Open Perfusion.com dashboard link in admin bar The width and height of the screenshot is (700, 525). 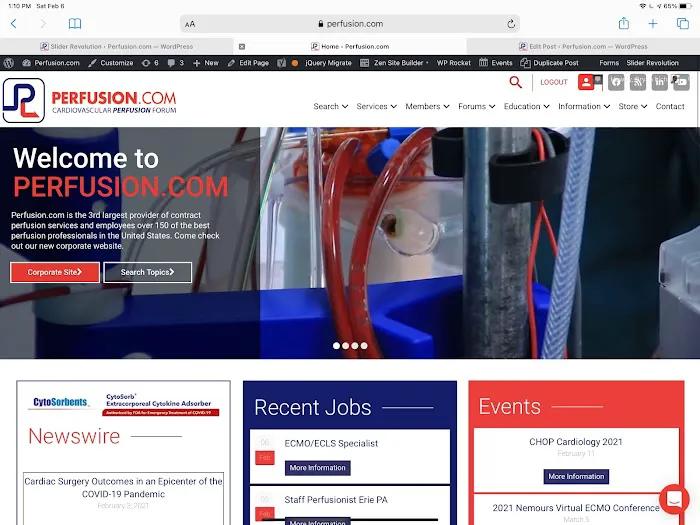(x=51, y=63)
